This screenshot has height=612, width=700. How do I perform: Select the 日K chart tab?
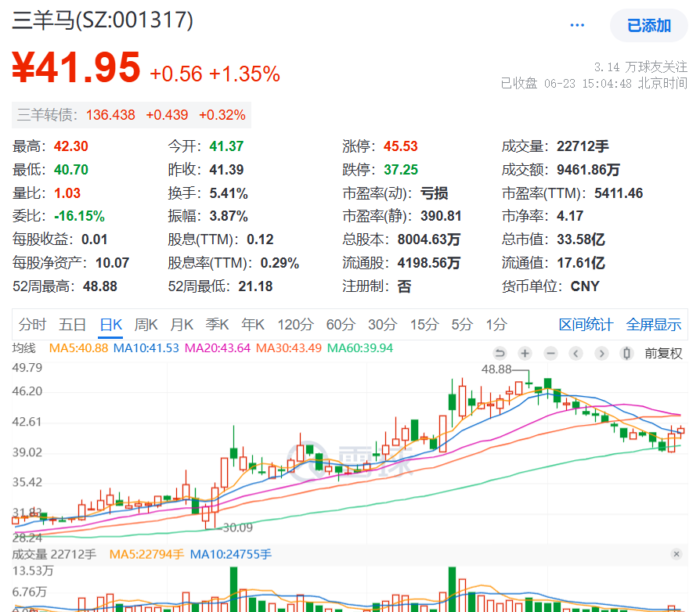(110, 324)
